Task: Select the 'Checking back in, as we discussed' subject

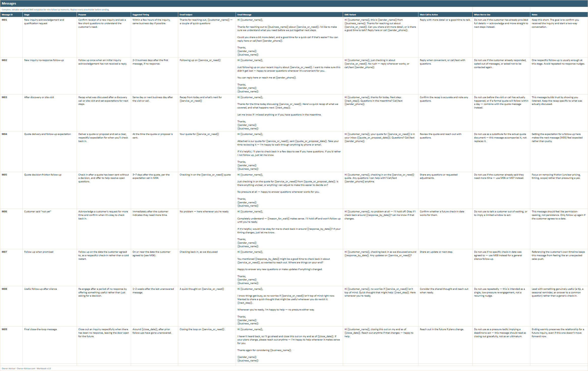Action: click(198, 252)
